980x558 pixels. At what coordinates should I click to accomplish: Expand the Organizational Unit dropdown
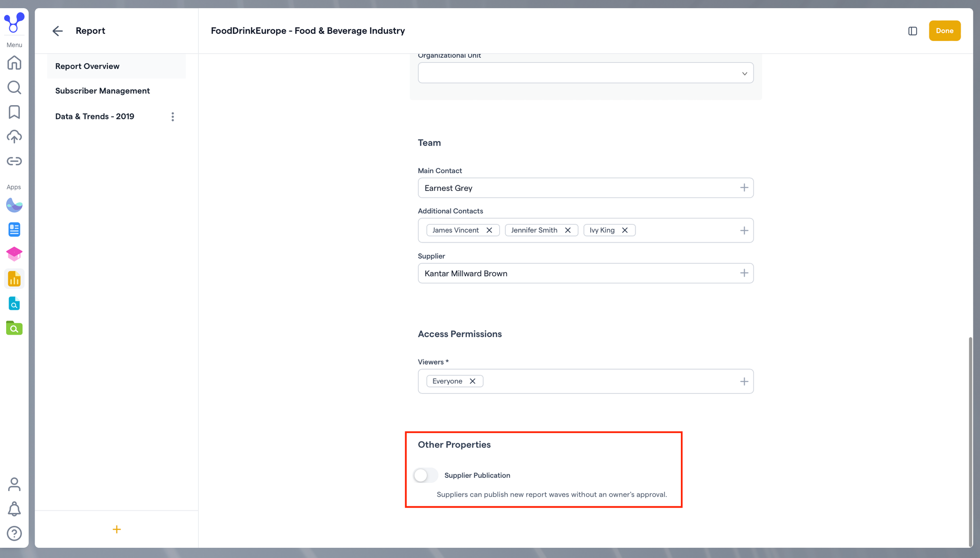(x=585, y=73)
